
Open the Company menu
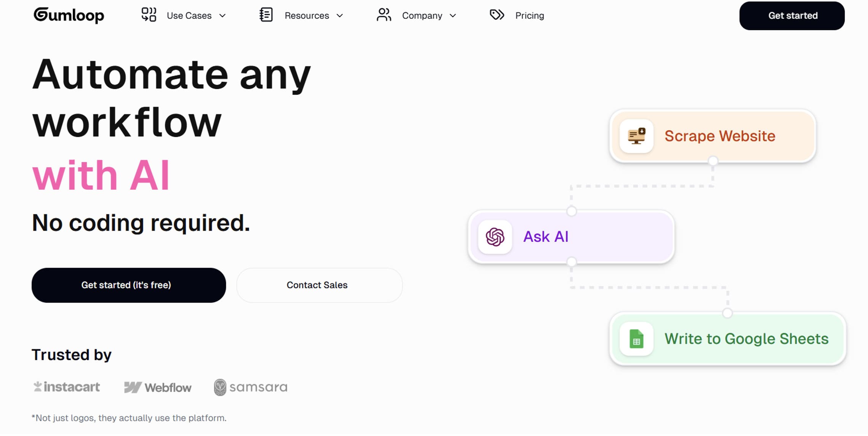pyautogui.click(x=422, y=16)
